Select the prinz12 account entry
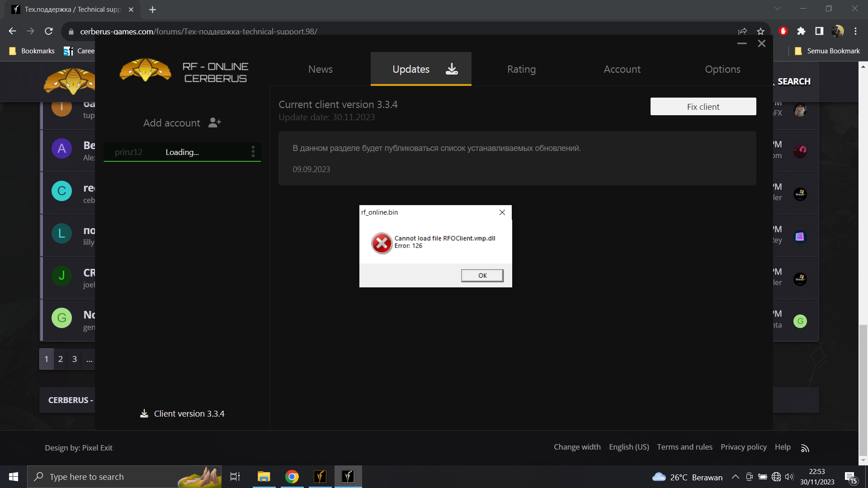Image resolution: width=868 pixels, height=488 pixels. (x=183, y=152)
